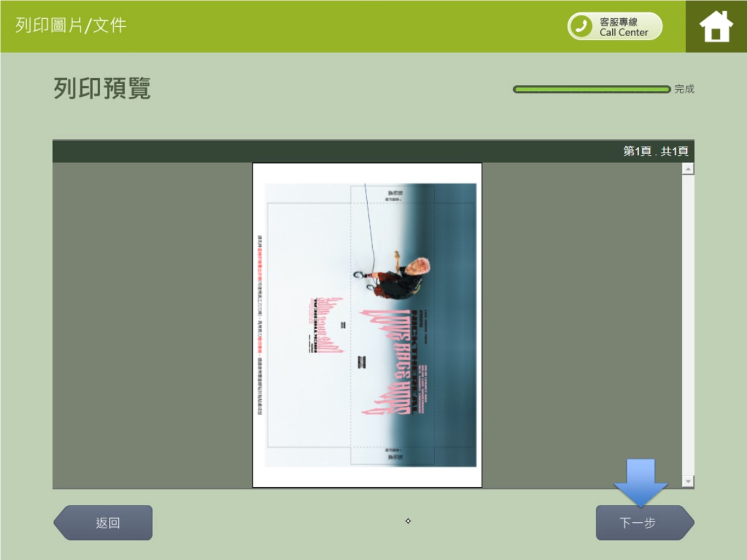Click the blue downward arrow pointer
The image size is (747, 560).
click(x=640, y=481)
